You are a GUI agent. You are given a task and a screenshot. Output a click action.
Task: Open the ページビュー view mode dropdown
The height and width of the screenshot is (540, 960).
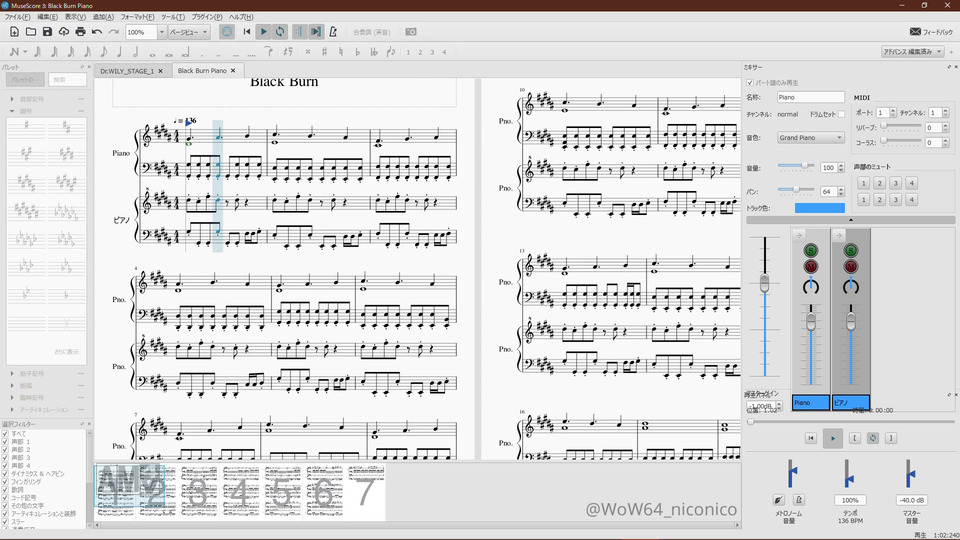pyautogui.click(x=189, y=32)
